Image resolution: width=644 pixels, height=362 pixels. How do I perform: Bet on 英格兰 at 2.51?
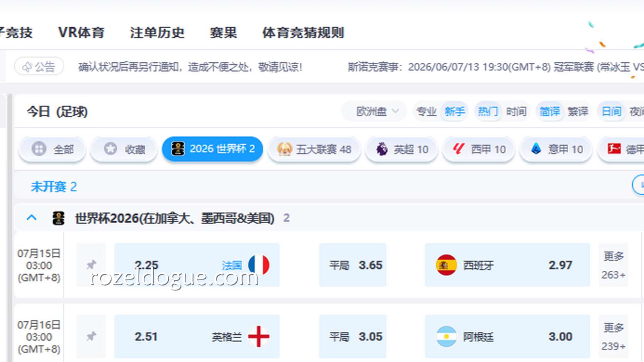[197, 336]
